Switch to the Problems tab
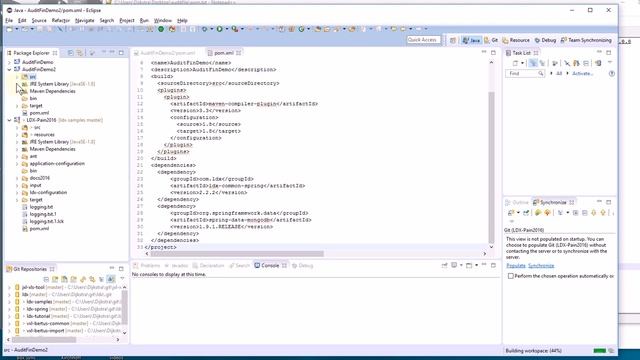This screenshot has height=360, width=640. tap(147, 265)
